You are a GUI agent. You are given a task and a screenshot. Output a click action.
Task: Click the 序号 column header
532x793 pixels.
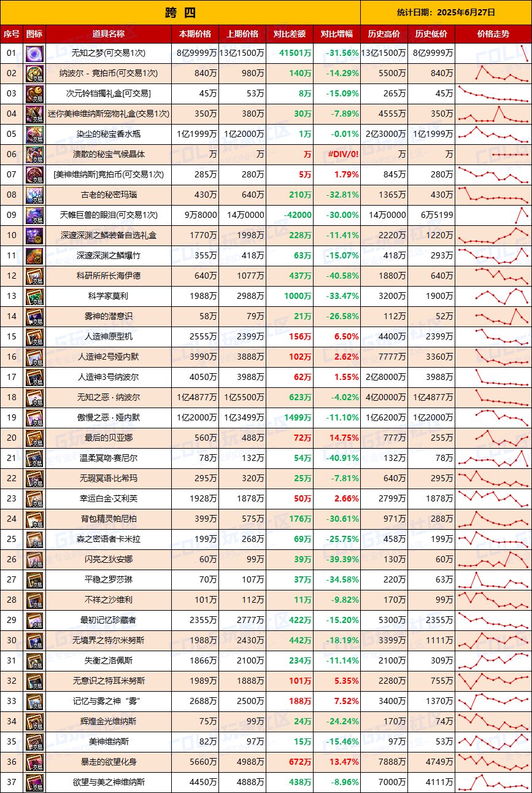click(x=11, y=34)
